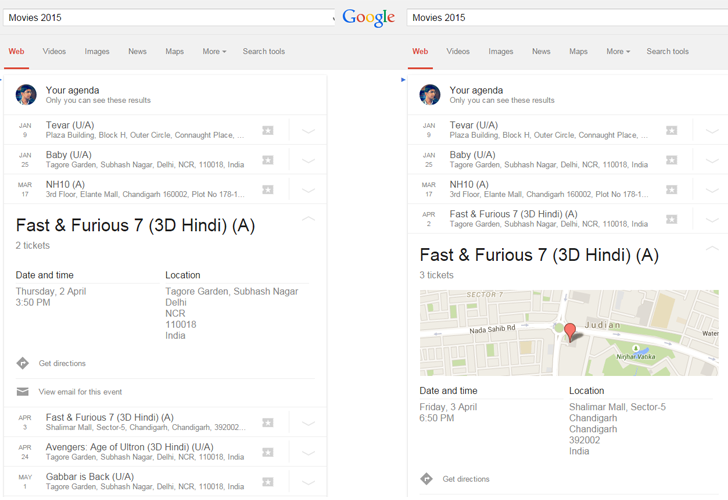This screenshot has height=500, width=728.
Task: Click ticket icon on left NH10 (A) row
Action: 267,190
